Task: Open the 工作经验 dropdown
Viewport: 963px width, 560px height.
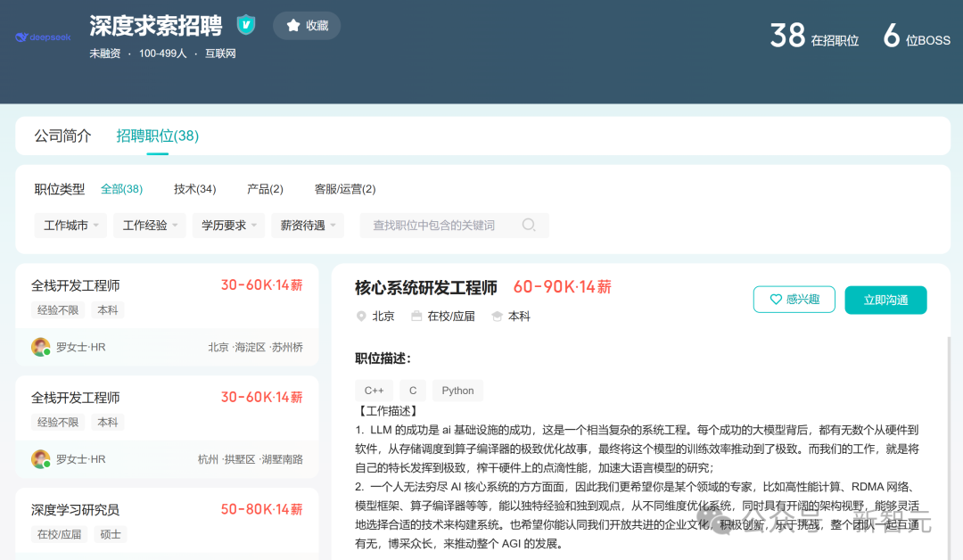Action: pyautogui.click(x=149, y=226)
